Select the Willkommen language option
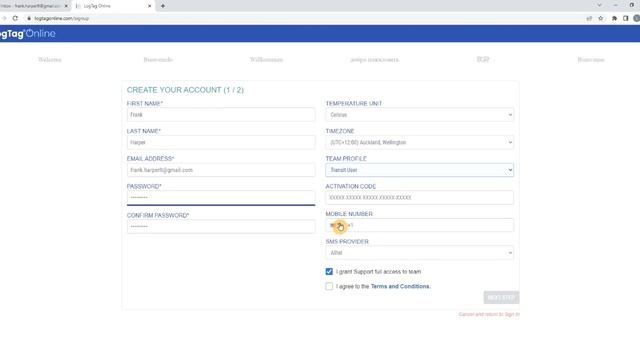The height and width of the screenshot is (360, 640). 266,60
